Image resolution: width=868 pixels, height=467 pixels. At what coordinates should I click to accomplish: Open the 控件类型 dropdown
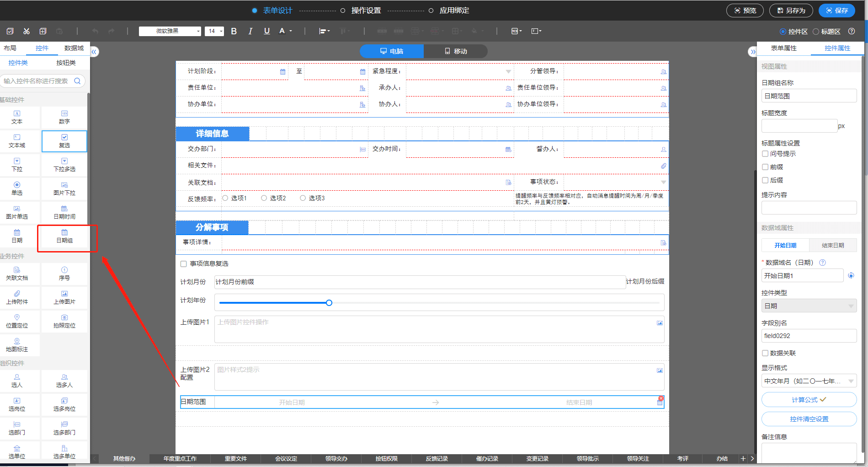809,306
